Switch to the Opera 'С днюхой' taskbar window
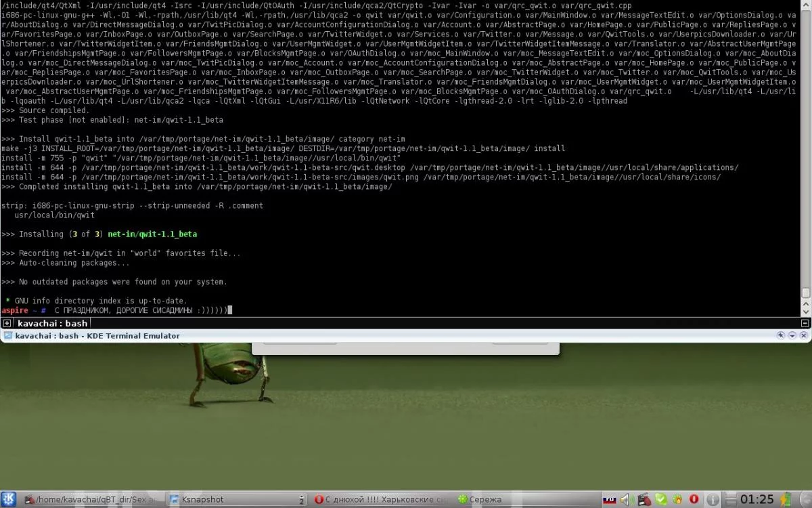 pyautogui.click(x=382, y=499)
